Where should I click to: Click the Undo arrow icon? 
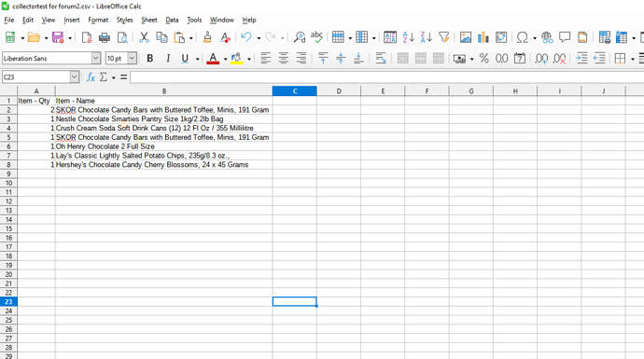[x=246, y=37]
